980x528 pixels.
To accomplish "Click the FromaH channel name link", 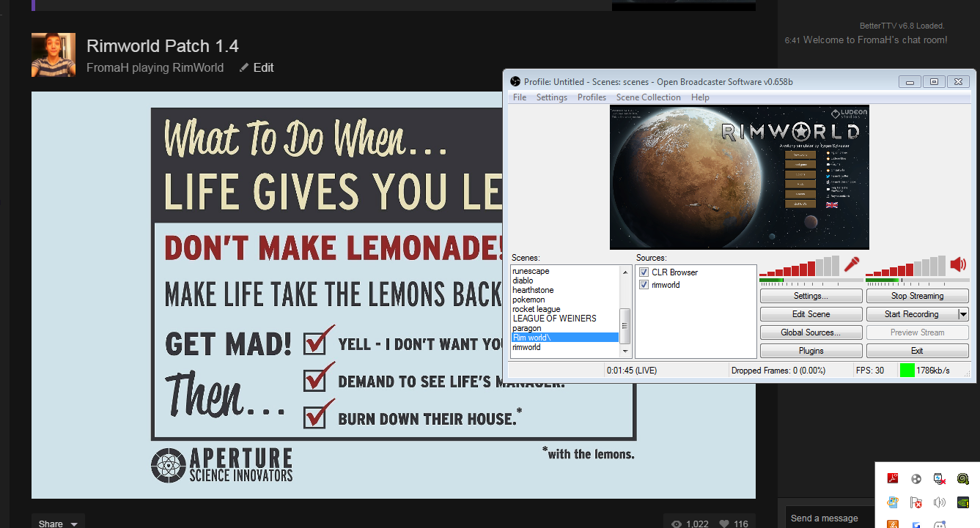I will click(x=108, y=67).
